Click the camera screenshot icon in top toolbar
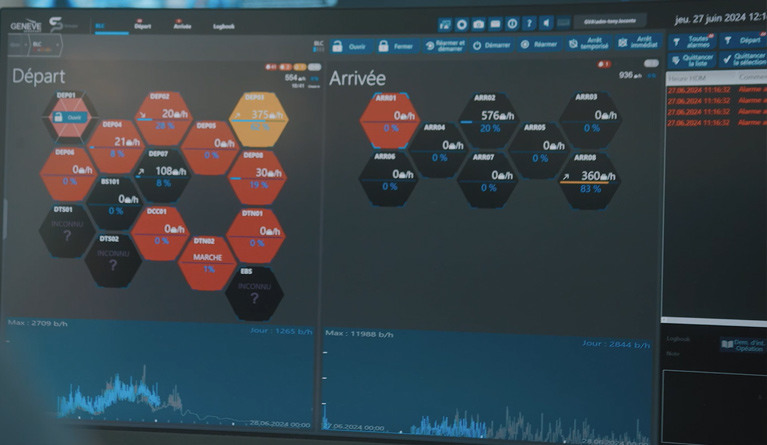This screenshot has width=767, height=445. (479, 23)
